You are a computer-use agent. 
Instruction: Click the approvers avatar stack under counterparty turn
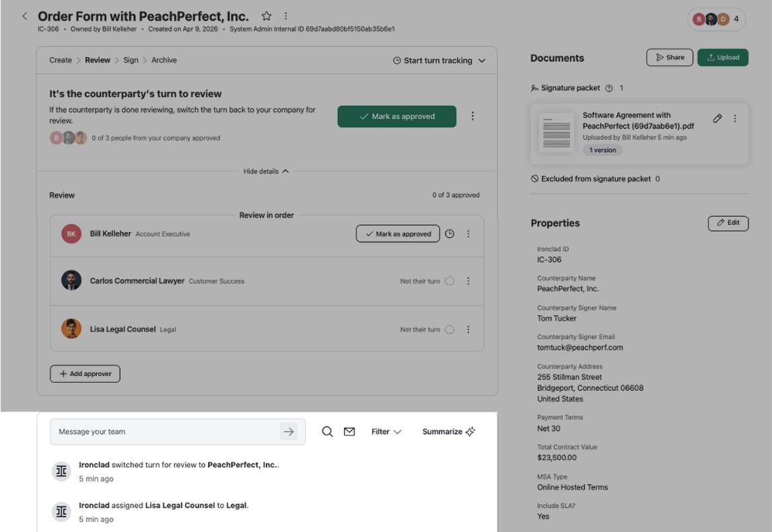pyautogui.click(x=69, y=138)
